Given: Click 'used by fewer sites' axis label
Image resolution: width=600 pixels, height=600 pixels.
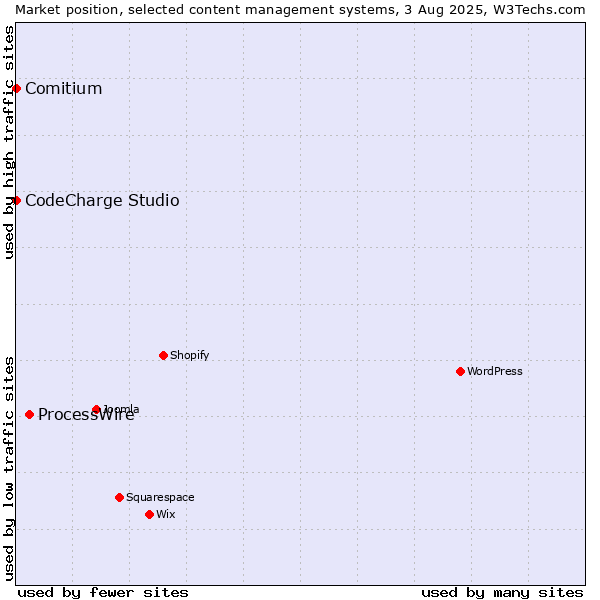Looking at the screenshot, I should pos(103,593).
